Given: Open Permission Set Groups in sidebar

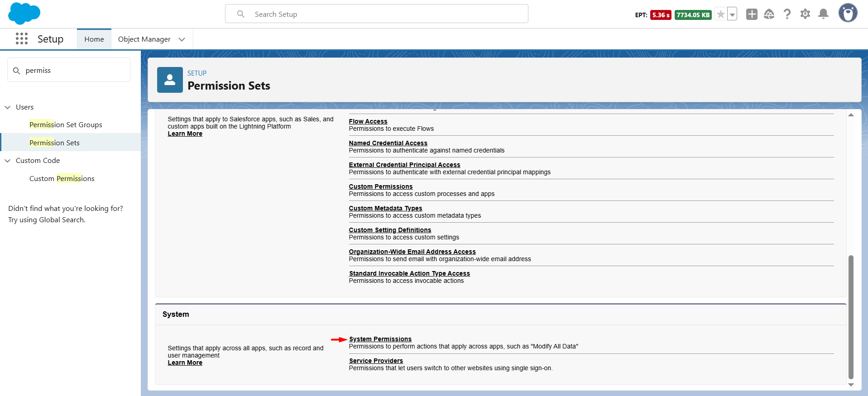Looking at the screenshot, I should (66, 125).
